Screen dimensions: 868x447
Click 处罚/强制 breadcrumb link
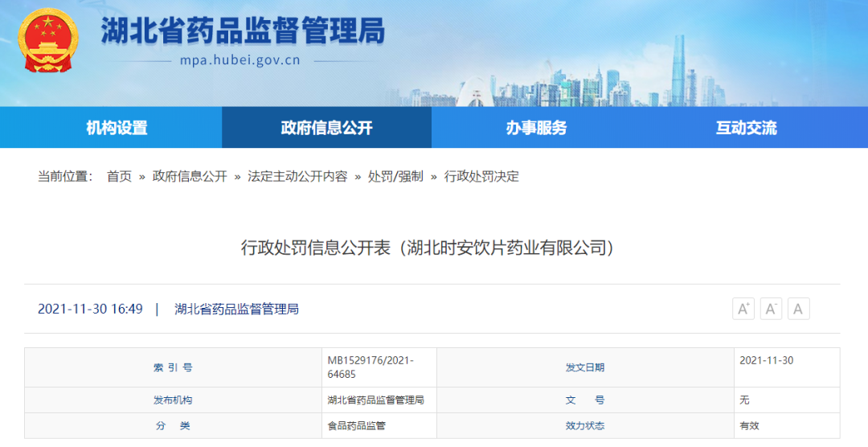coord(395,176)
